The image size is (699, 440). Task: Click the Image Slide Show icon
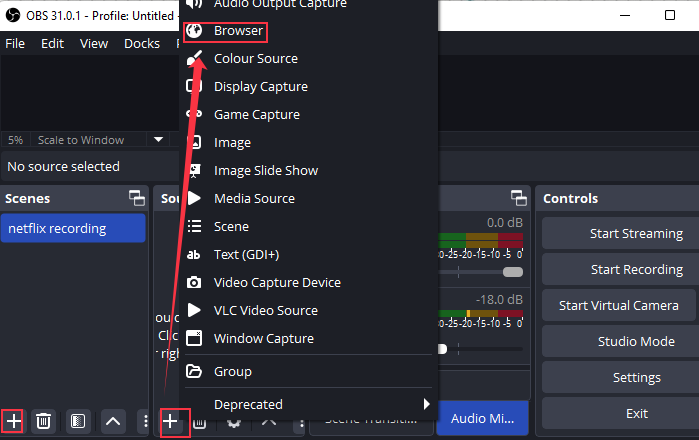194,171
